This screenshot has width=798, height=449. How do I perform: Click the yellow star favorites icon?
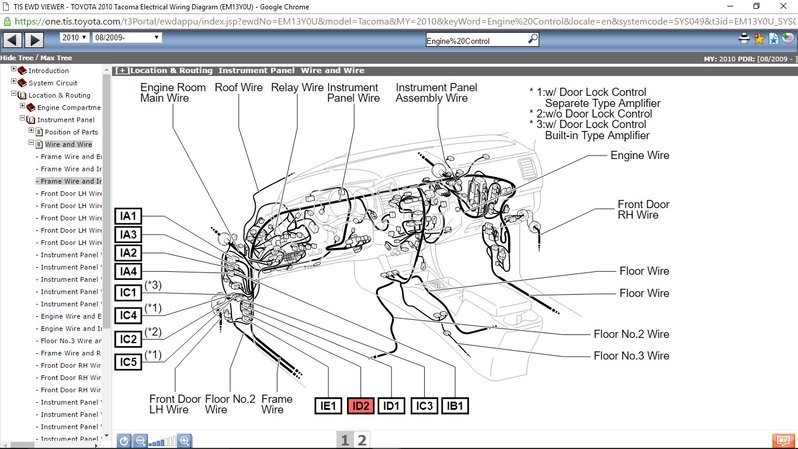pyautogui.click(x=759, y=38)
